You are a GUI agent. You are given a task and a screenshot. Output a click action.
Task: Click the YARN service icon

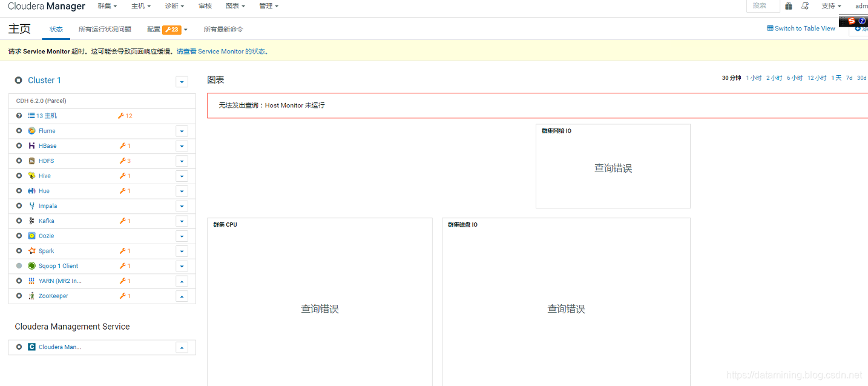click(x=31, y=281)
